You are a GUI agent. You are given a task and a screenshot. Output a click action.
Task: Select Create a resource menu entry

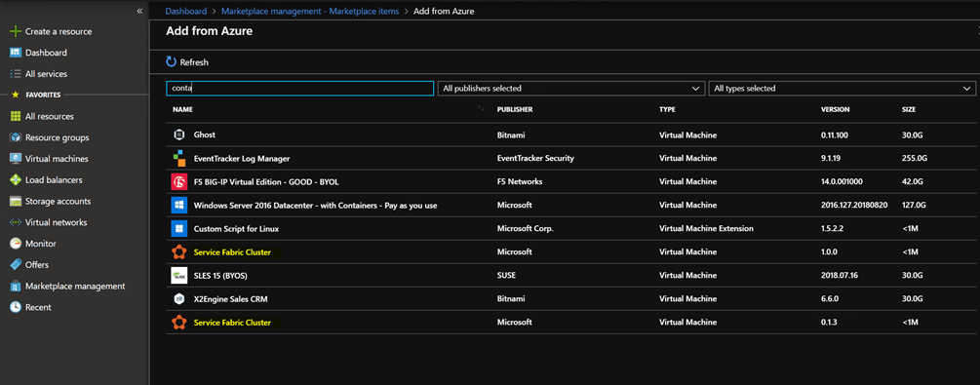pos(59,31)
